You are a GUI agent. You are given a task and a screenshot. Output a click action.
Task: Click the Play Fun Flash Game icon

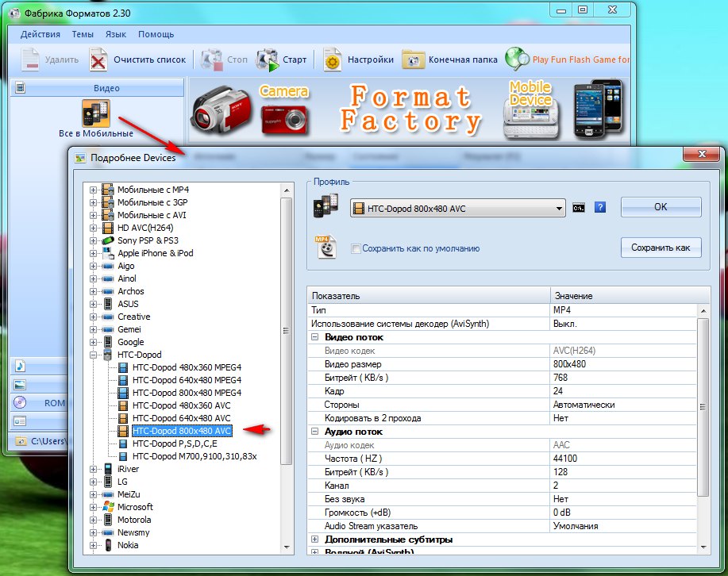[517, 60]
